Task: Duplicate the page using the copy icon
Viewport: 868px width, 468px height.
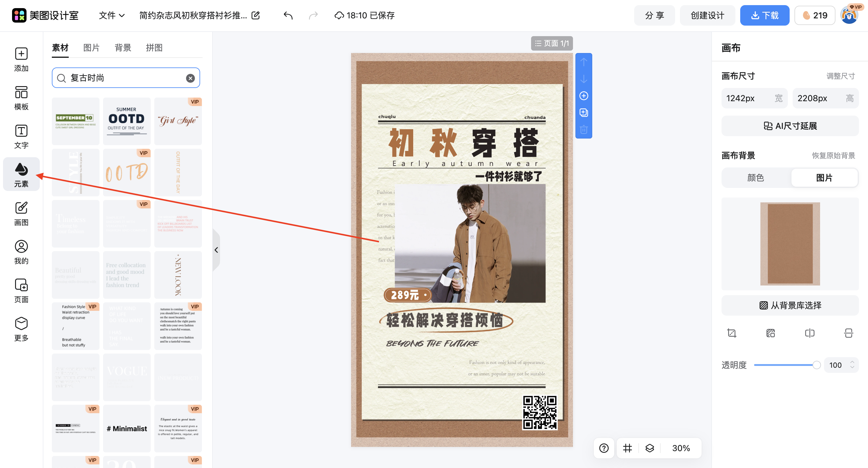Action: pos(583,112)
